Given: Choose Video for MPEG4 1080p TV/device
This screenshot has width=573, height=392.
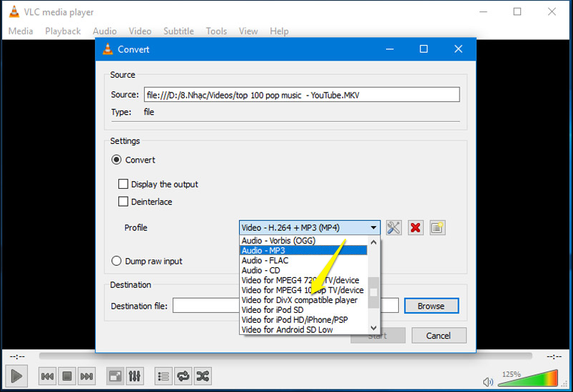Looking at the screenshot, I should (304, 290).
